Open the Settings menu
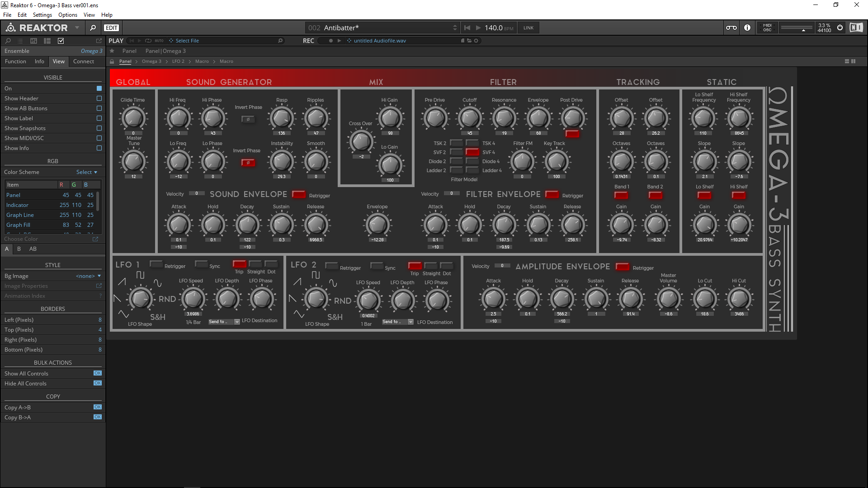Viewport: 868px width, 488px height. (x=42, y=14)
